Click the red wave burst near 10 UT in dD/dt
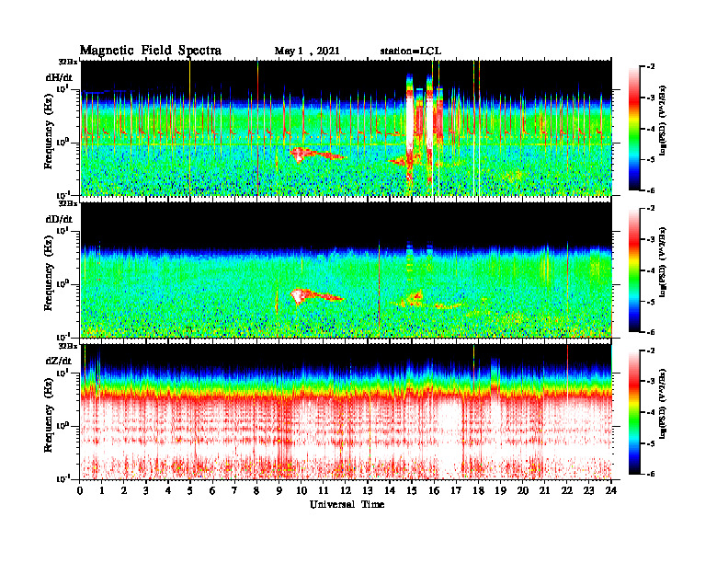Image resolution: width=728 pixels, height=563 pixels. [315, 296]
